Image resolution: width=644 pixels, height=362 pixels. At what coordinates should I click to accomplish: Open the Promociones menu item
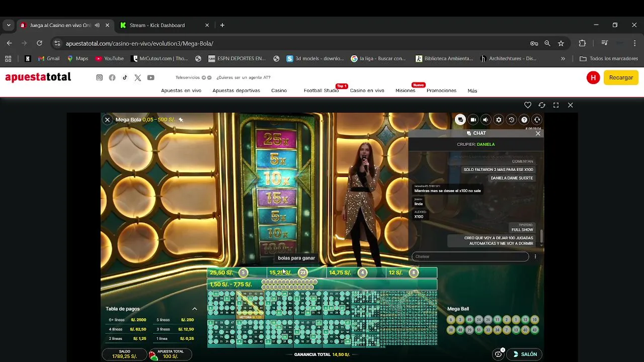441,90
